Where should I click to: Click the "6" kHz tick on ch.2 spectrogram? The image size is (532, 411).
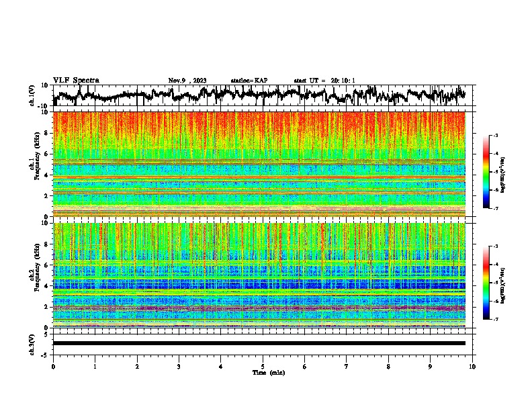point(47,265)
